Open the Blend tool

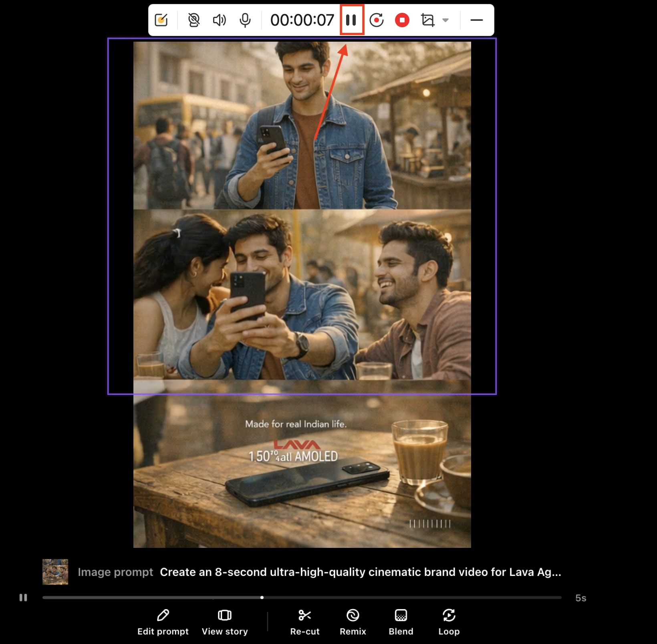401,616
